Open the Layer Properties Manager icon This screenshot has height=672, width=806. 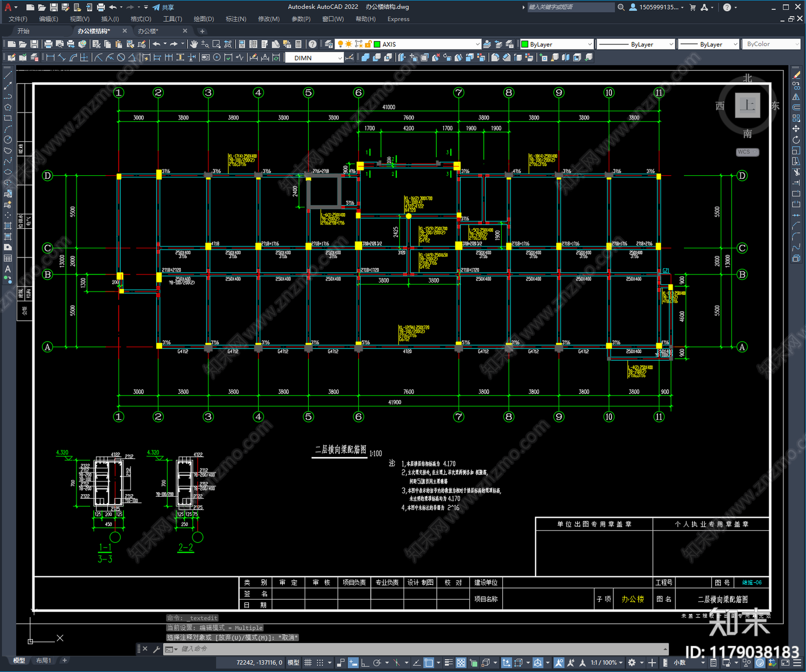coord(329,44)
